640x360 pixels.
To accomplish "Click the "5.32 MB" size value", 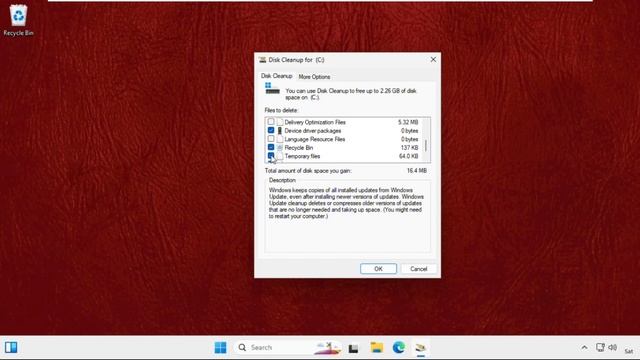I will [408, 122].
